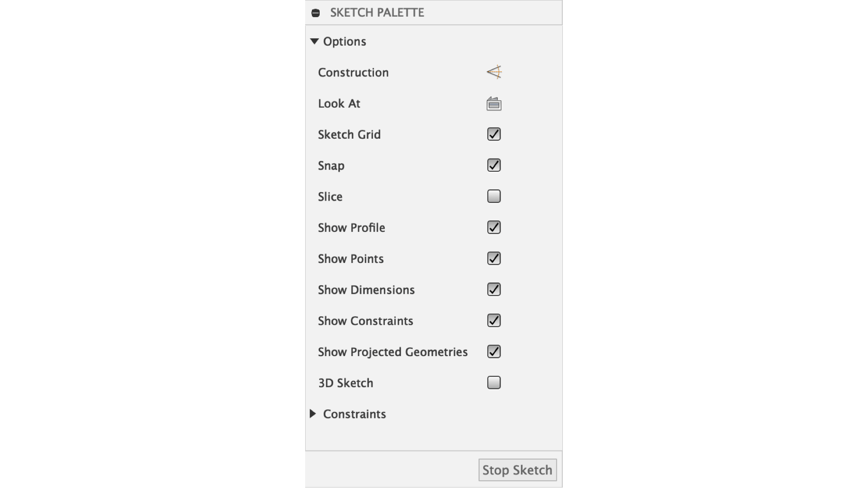Click the SKETCH PALETTE title bar

tap(434, 13)
